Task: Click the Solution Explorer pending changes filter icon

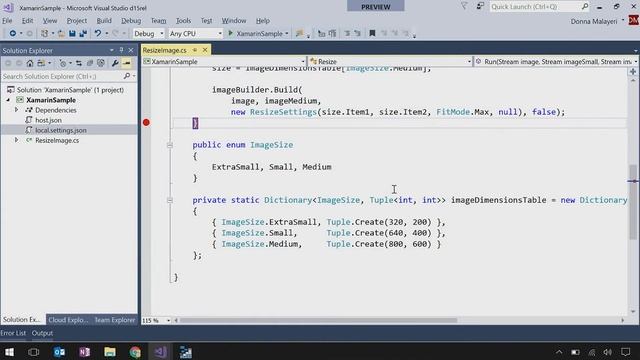Action: [62, 63]
